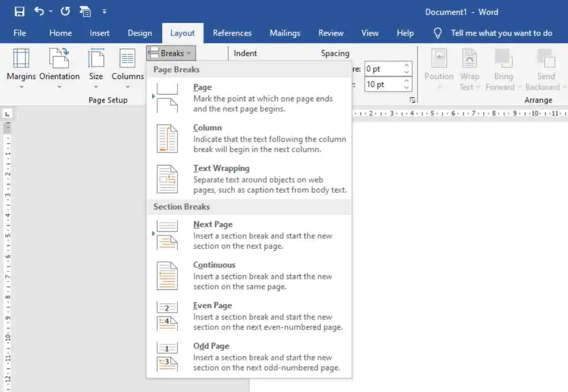The image size is (568, 392).
Task: Click the Next Page section break icon
Action: point(167,235)
